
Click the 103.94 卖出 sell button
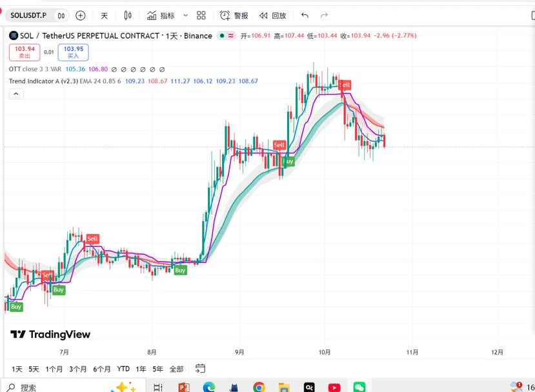(x=25, y=52)
